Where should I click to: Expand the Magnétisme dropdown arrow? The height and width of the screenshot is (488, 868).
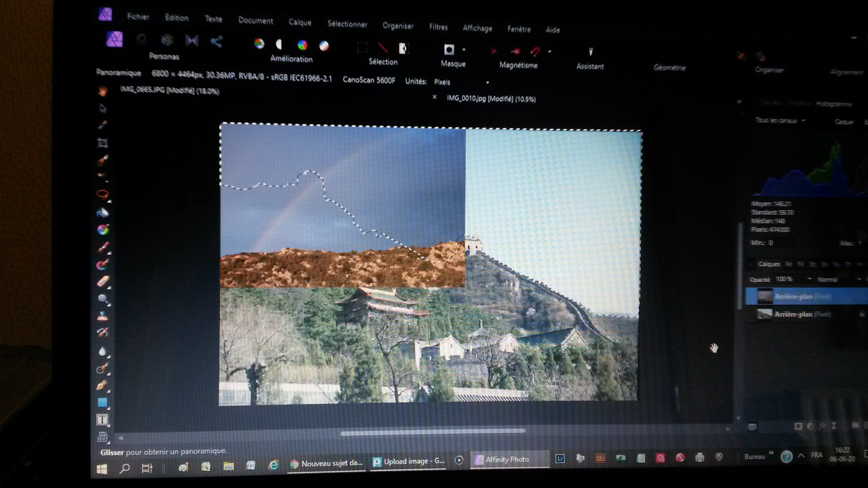[x=550, y=52]
